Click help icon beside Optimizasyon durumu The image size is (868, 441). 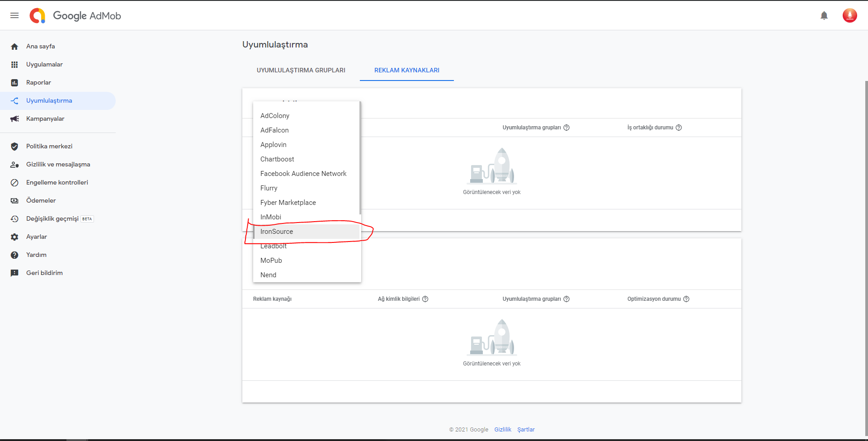tap(686, 299)
